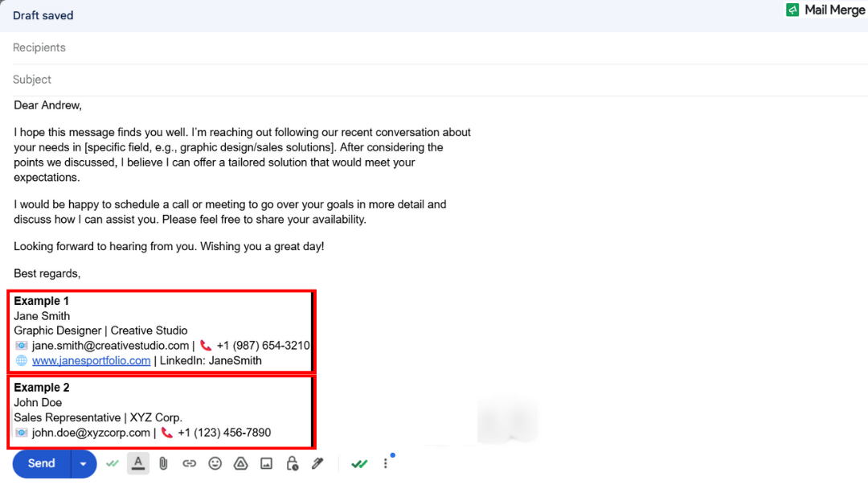Click phone number +1 (123) 456-7890
Viewport: 868px width, 489px height.
(224, 433)
